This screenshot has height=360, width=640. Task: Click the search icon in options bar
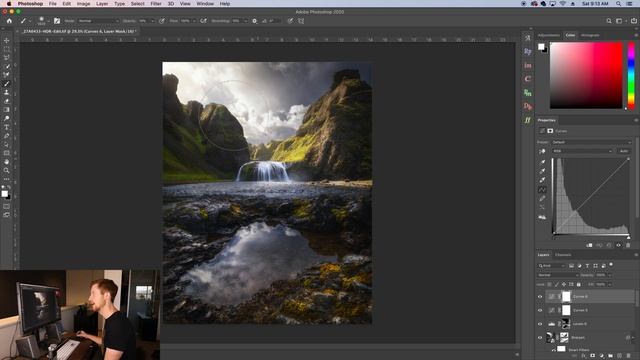609,21
